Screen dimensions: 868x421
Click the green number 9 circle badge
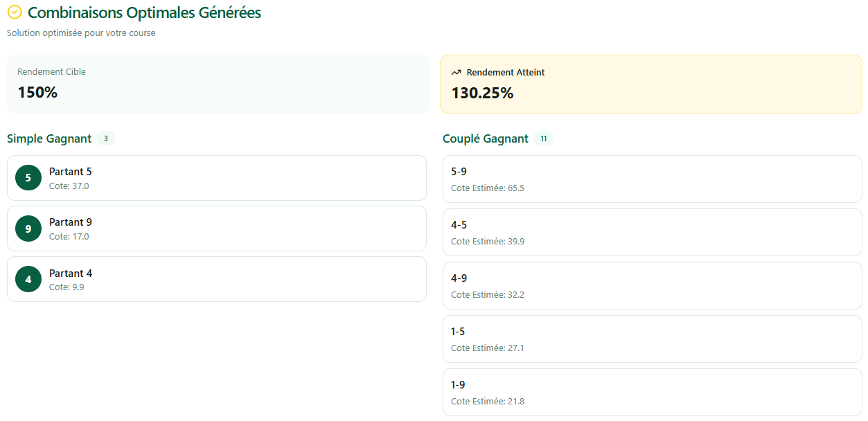click(x=28, y=229)
